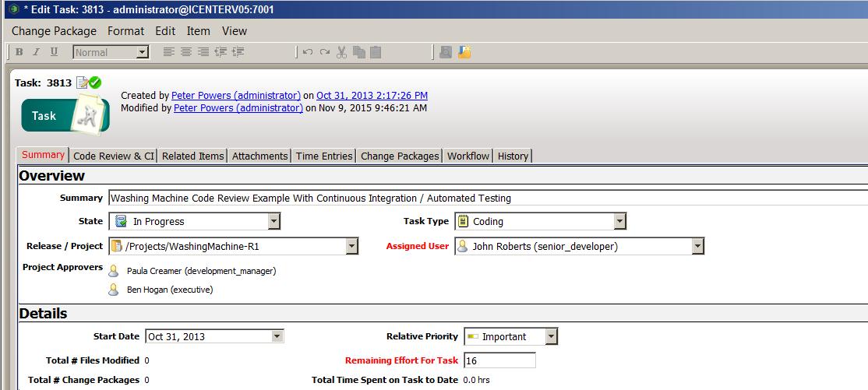Click the Underline formatting icon

click(54, 52)
